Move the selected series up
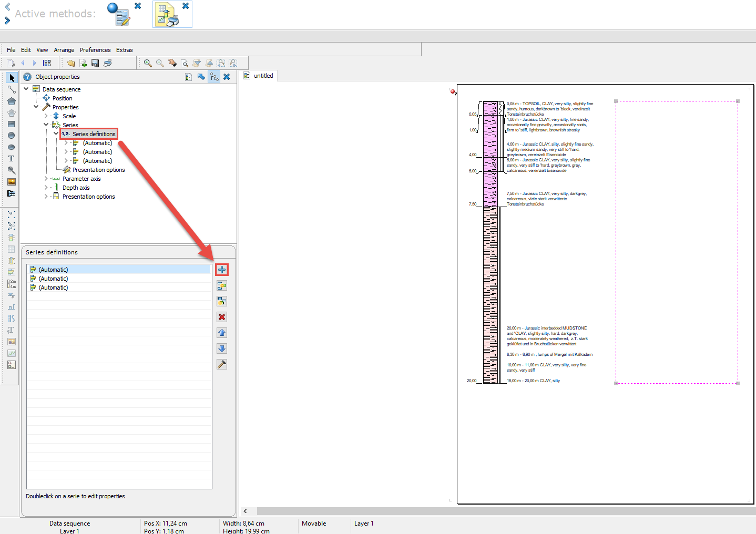The width and height of the screenshot is (756, 534). [x=222, y=333]
